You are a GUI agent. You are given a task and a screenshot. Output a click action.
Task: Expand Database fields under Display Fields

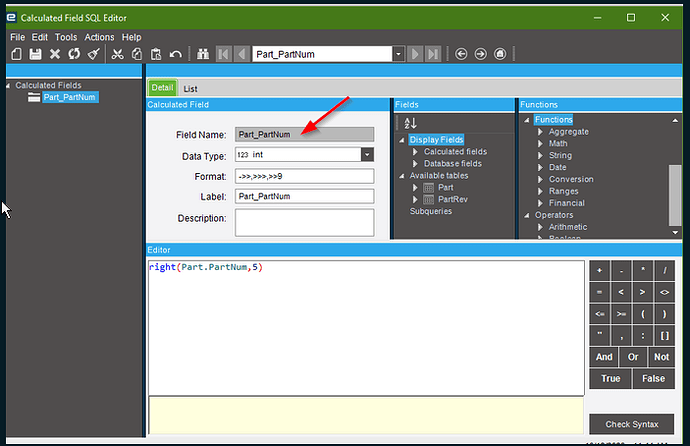[415, 164]
